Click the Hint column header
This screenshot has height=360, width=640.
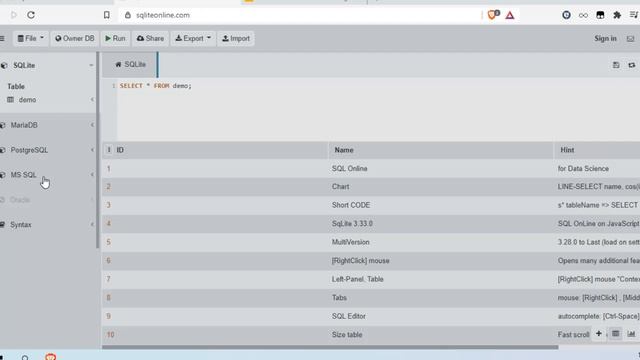coord(567,150)
